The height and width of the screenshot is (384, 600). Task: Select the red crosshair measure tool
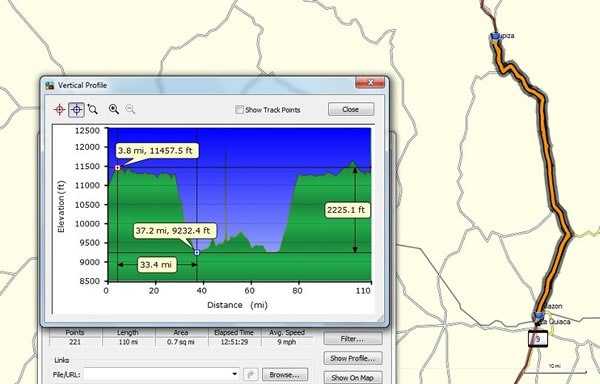[x=60, y=110]
